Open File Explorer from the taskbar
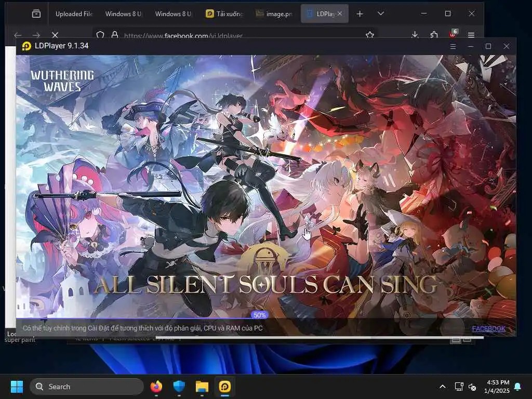 [202, 387]
